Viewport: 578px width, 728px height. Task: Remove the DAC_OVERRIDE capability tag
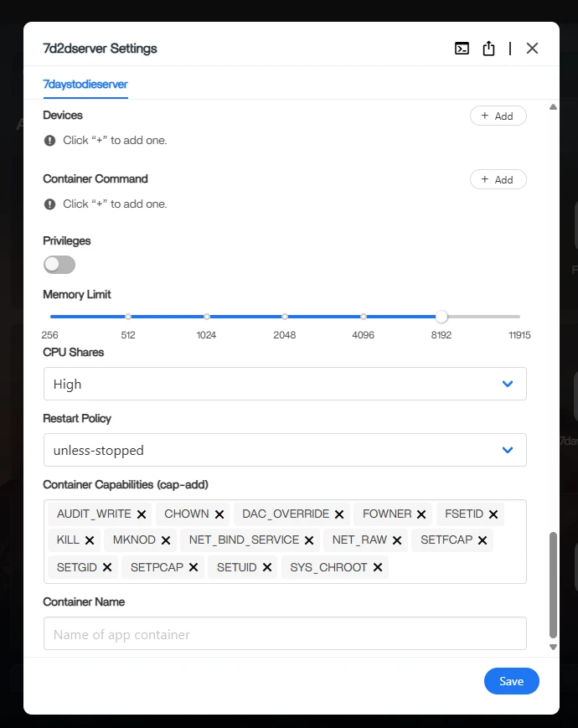point(339,514)
